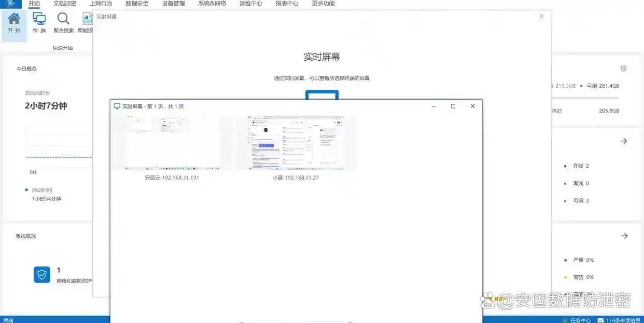Switch to the 开始 ribbon tab
The width and height of the screenshot is (644, 323).
click(34, 4)
